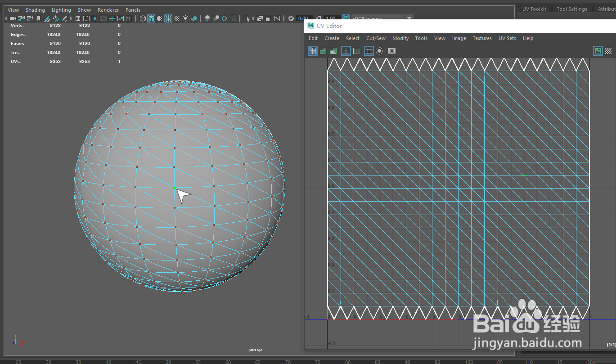Image resolution: width=616 pixels, height=364 pixels.
Task: Enable wireframe display cube icon
Action: click(143, 18)
